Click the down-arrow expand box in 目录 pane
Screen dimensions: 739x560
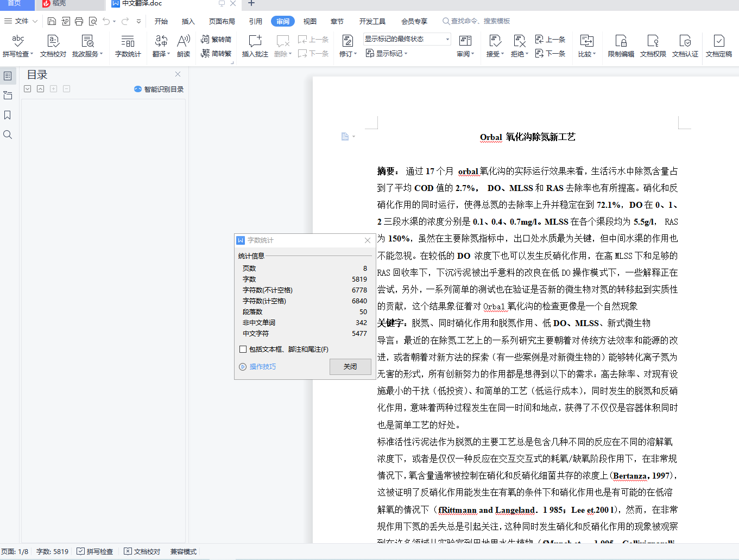[28, 89]
